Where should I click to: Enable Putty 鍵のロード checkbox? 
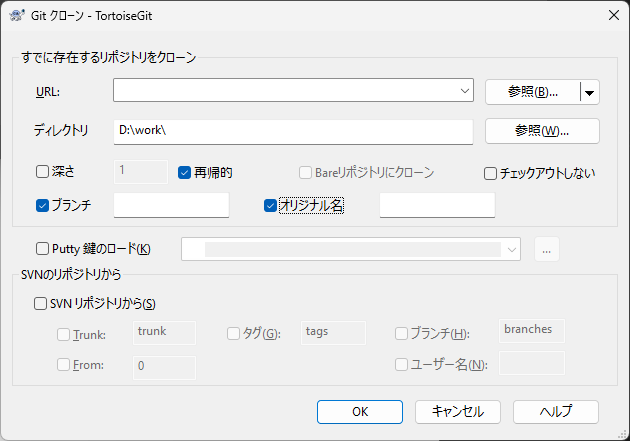pos(43,249)
